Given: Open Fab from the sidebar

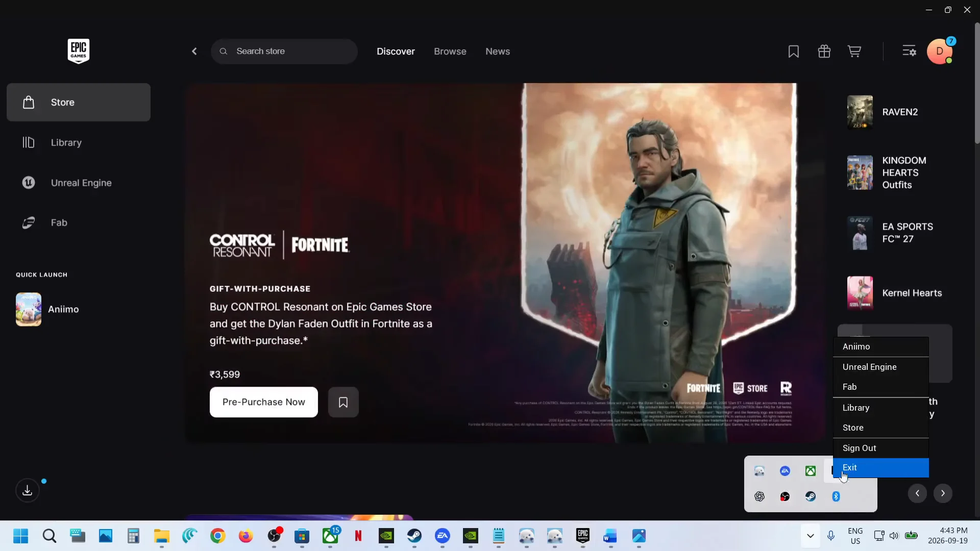Looking at the screenshot, I should coord(79,222).
